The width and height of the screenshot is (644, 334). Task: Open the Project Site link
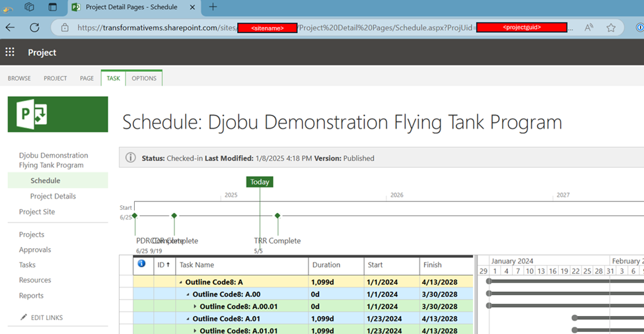(x=37, y=212)
